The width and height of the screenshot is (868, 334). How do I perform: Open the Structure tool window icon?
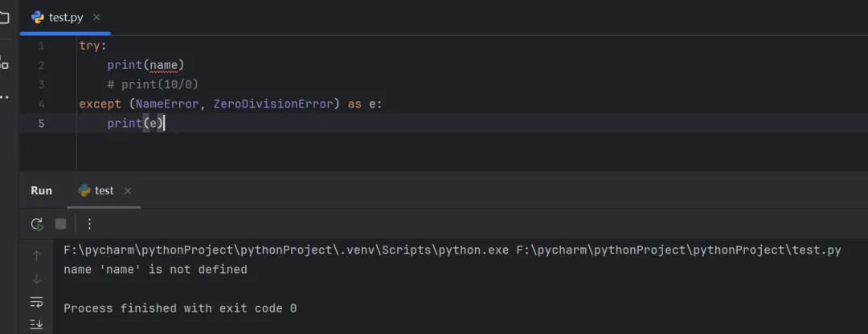(4, 63)
